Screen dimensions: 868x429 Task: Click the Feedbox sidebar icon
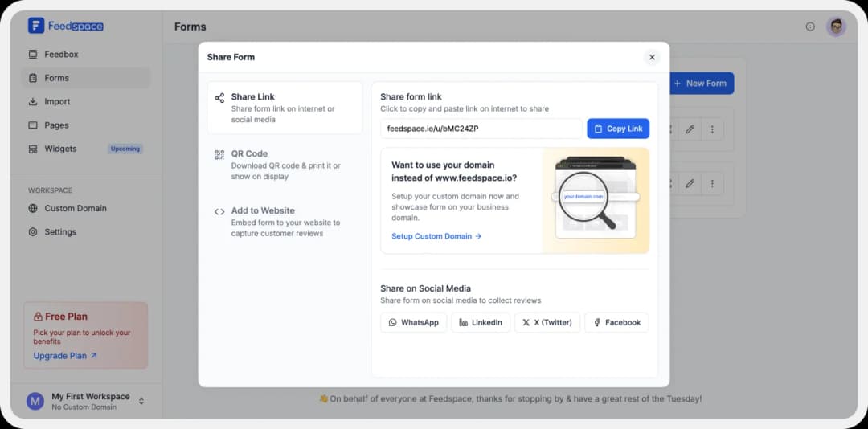tap(33, 55)
